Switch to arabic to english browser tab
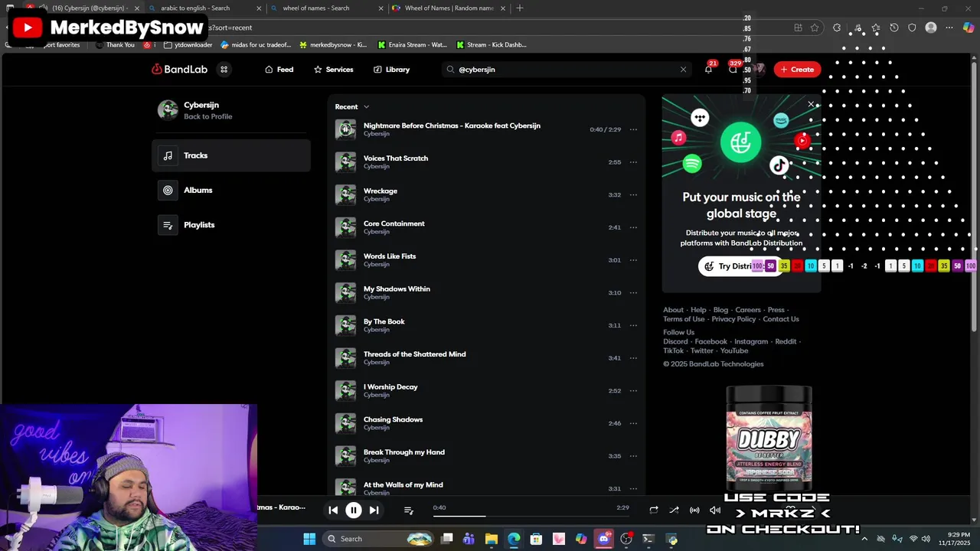This screenshot has height=551, width=980. 204,8
